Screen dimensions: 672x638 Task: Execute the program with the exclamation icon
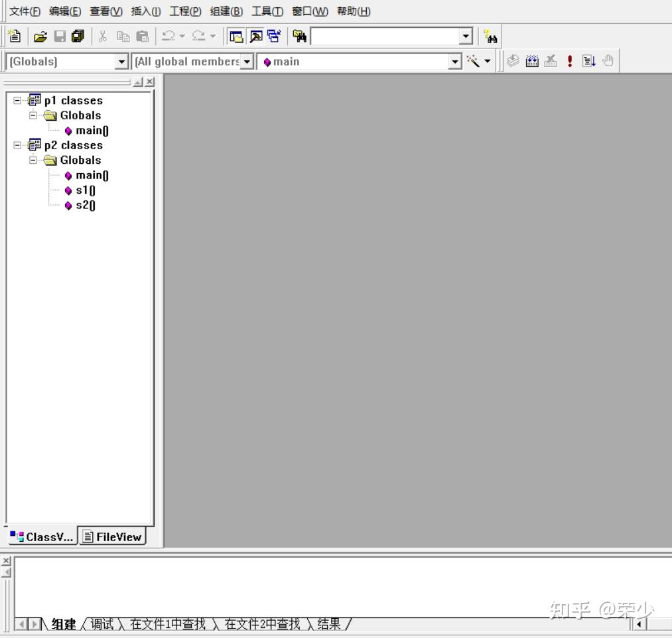coord(569,61)
